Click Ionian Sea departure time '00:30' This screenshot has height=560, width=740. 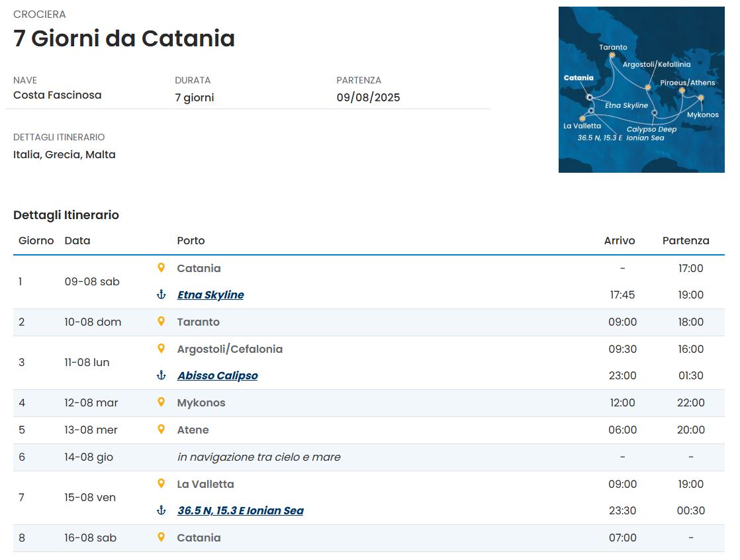pyautogui.click(x=691, y=510)
